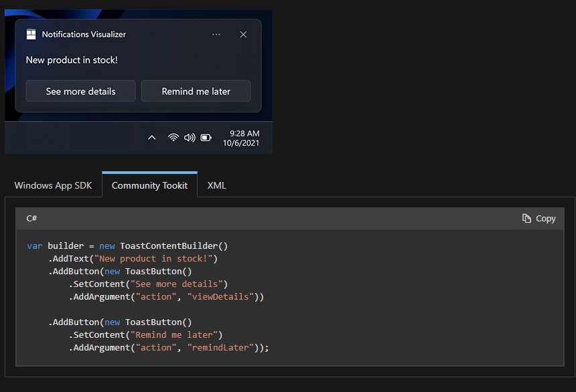Click the Notifications Visualizer app icon

click(31, 34)
